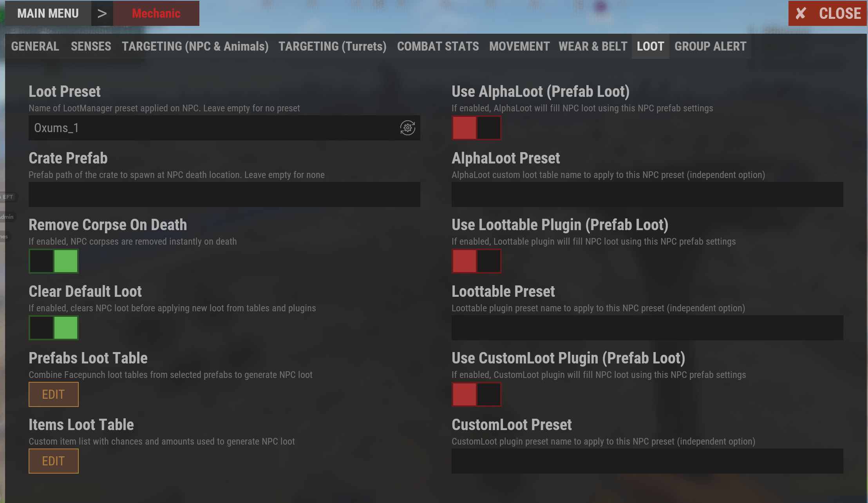Toggle Remove Corpse On Death switch
This screenshot has width=868, height=503.
pyautogui.click(x=54, y=261)
